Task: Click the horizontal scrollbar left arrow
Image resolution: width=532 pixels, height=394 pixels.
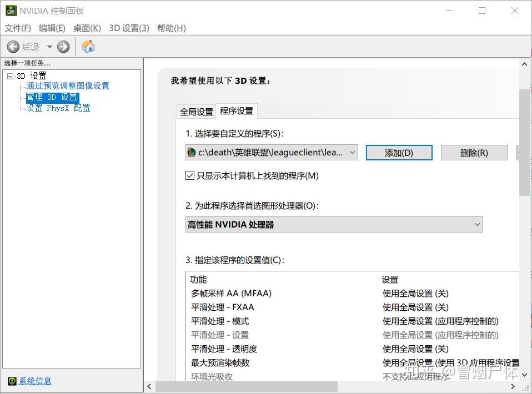Action: click(149, 387)
